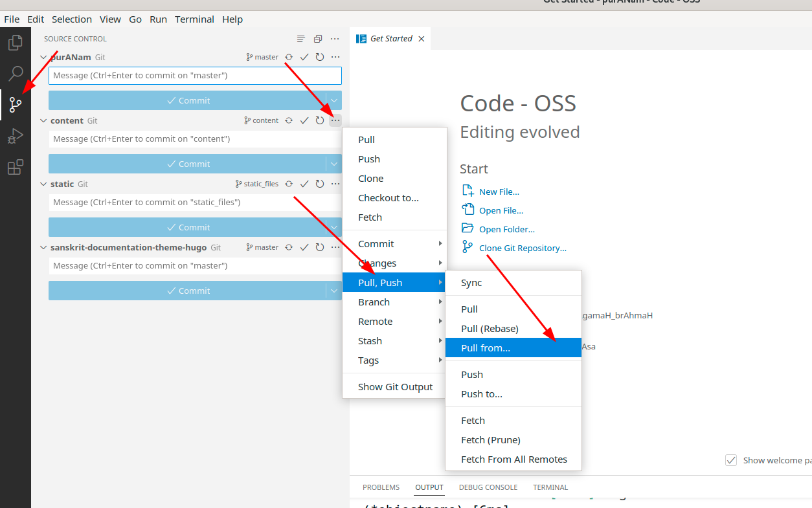The image size is (812, 508).
Task: Click the commit checkmark icon for purANam
Action: [x=304, y=57]
